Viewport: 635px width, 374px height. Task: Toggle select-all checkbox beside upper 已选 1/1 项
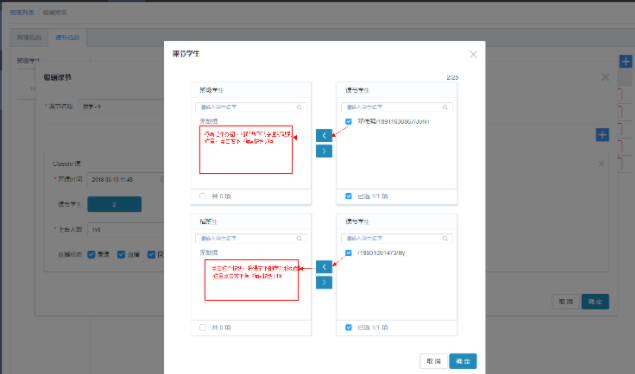348,196
